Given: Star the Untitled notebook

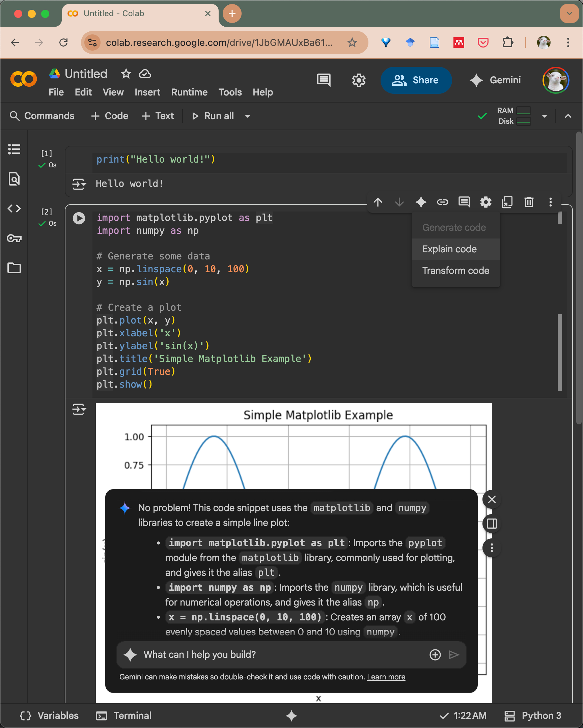Looking at the screenshot, I should click(x=126, y=74).
